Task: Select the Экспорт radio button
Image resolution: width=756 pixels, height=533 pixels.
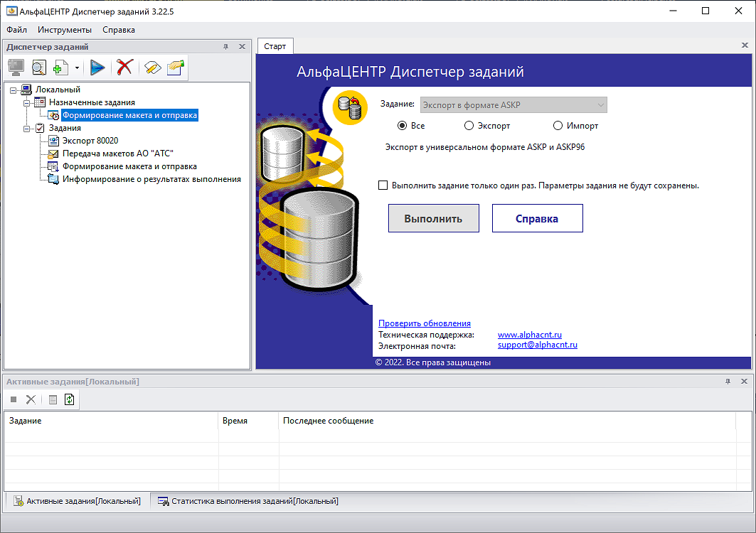Action: point(487,126)
